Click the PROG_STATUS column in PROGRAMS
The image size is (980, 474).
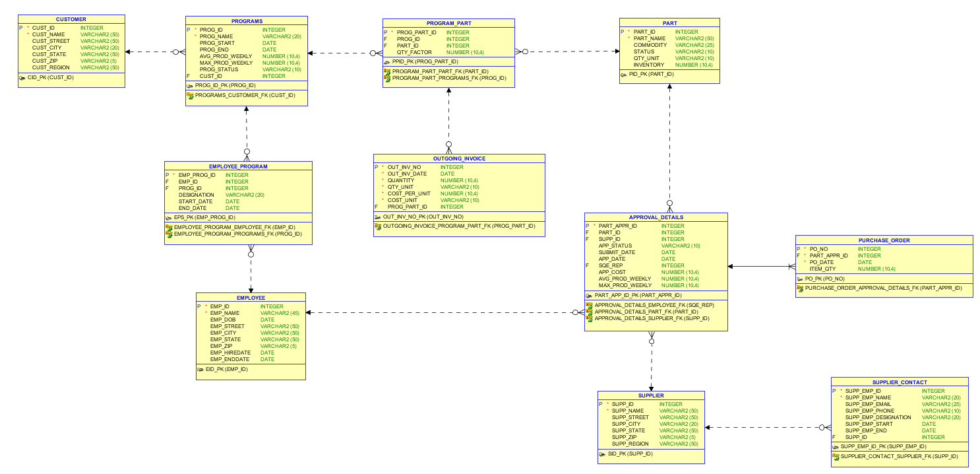pyautogui.click(x=219, y=69)
